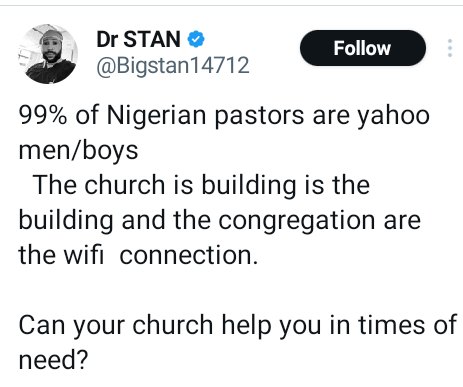Select the '99%' figure in the tweet
The width and height of the screenshot is (463, 387).
click(x=43, y=115)
